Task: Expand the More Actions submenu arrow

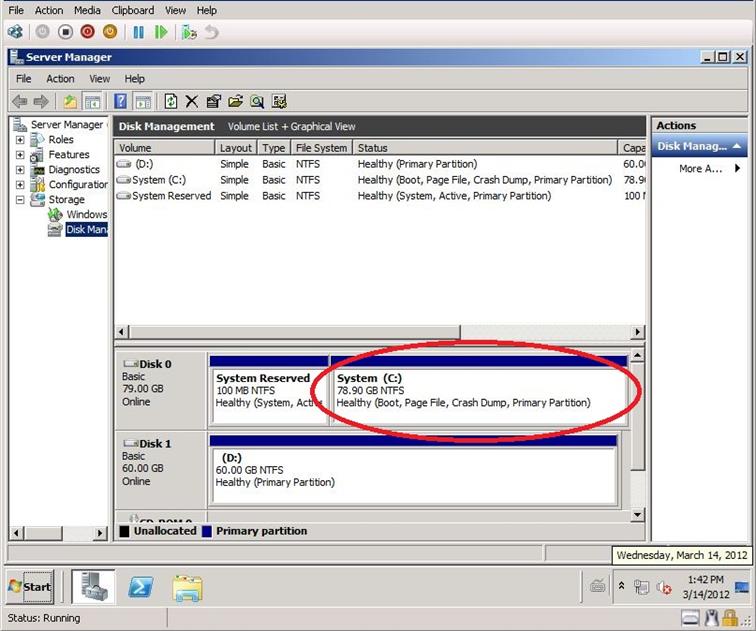Action: [x=737, y=169]
